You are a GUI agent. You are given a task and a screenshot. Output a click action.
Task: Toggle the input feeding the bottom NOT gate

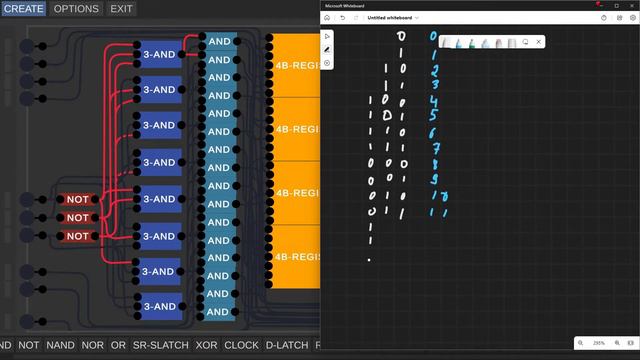point(27,236)
